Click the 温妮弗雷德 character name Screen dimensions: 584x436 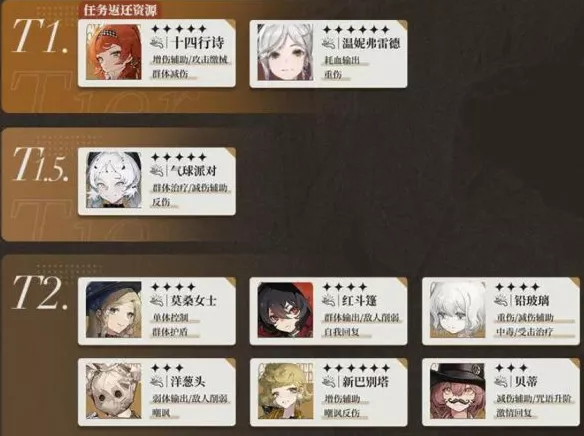pyautogui.click(x=371, y=43)
